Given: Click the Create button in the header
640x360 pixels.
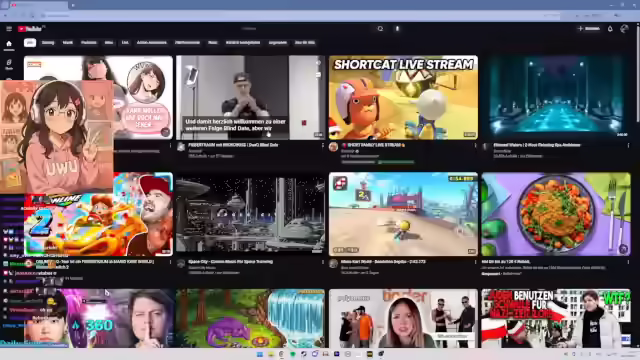Looking at the screenshot, I should click(589, 29).
